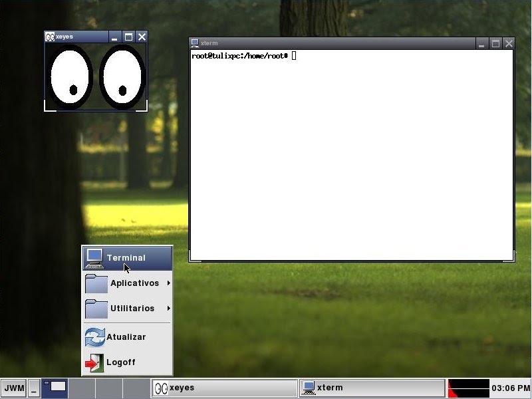Click the Terminal computer icon in menu

click(94, 259)
